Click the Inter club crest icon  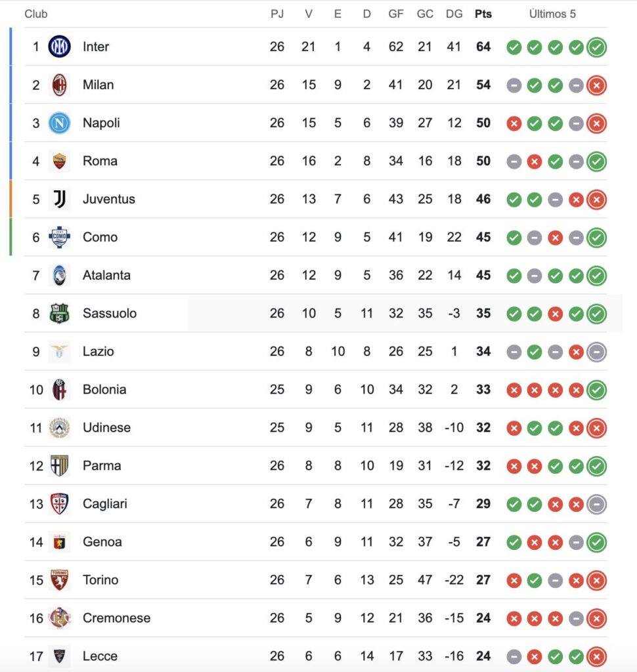[x=59, y=47]
